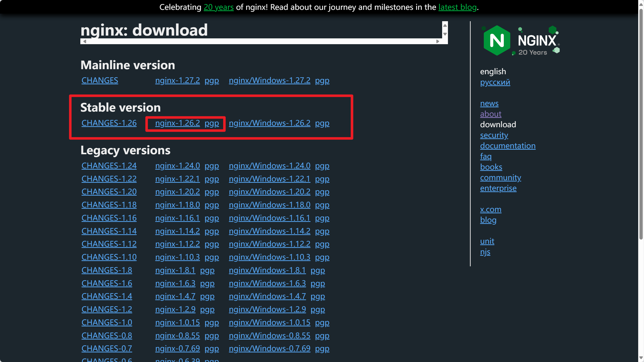Screen dimensions: 644x362
Task: Download nginx/Windows-1.27.2 mainline build
Action: tap(269, 81)
